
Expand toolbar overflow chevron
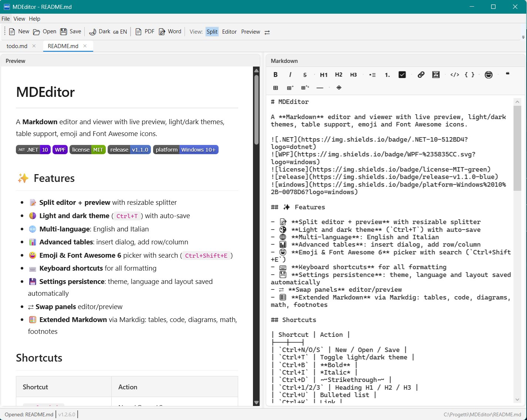523,37
